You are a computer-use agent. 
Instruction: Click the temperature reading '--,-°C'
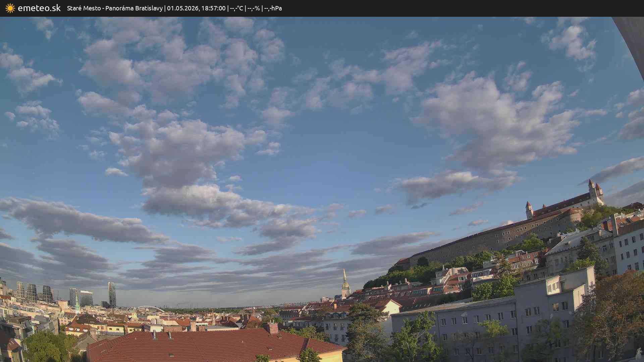tap(236, 8)
